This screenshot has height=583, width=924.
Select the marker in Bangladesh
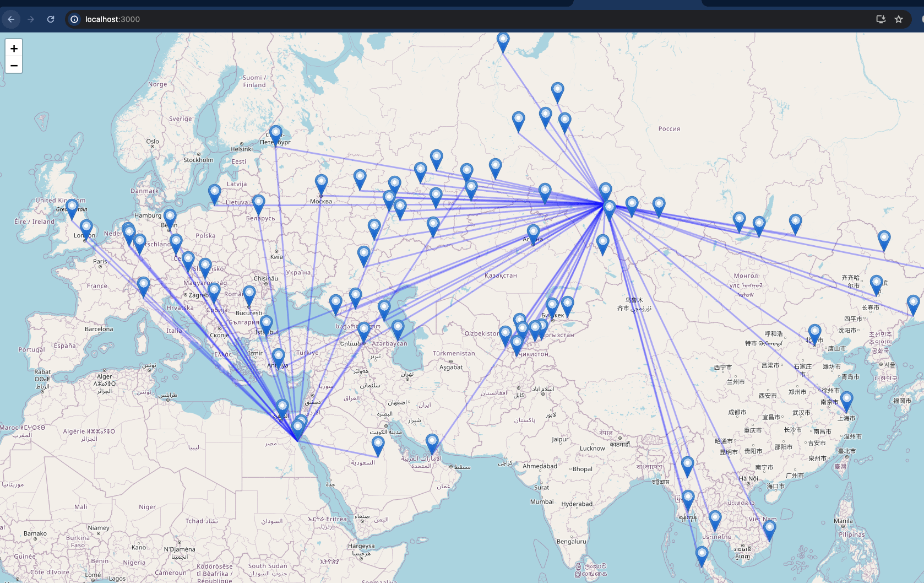click(x=687, y=466)
